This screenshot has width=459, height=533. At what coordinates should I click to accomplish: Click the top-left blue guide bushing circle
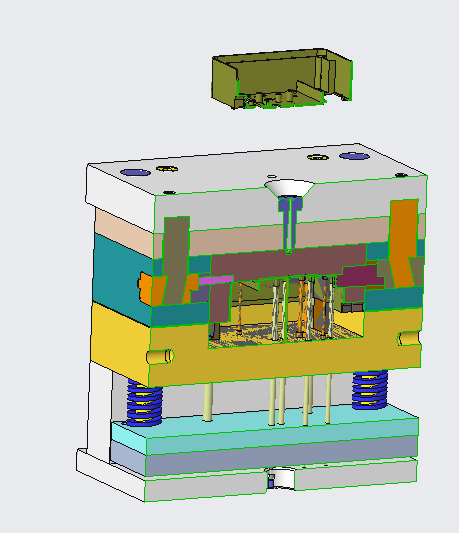[x=135, y=173]
